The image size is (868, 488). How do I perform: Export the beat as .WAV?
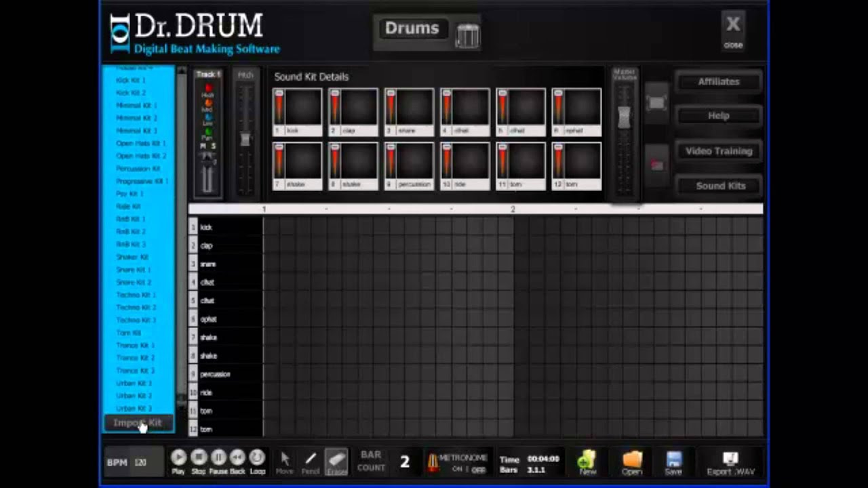click(730, 462)
